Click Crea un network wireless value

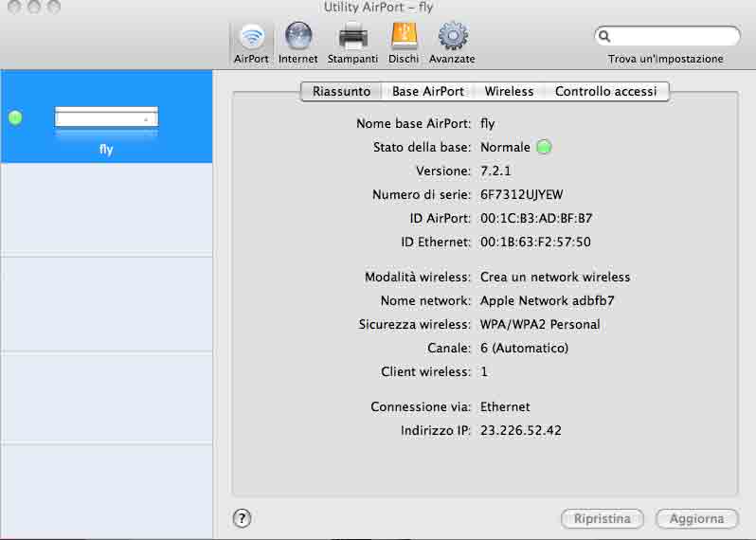[555, 278]
